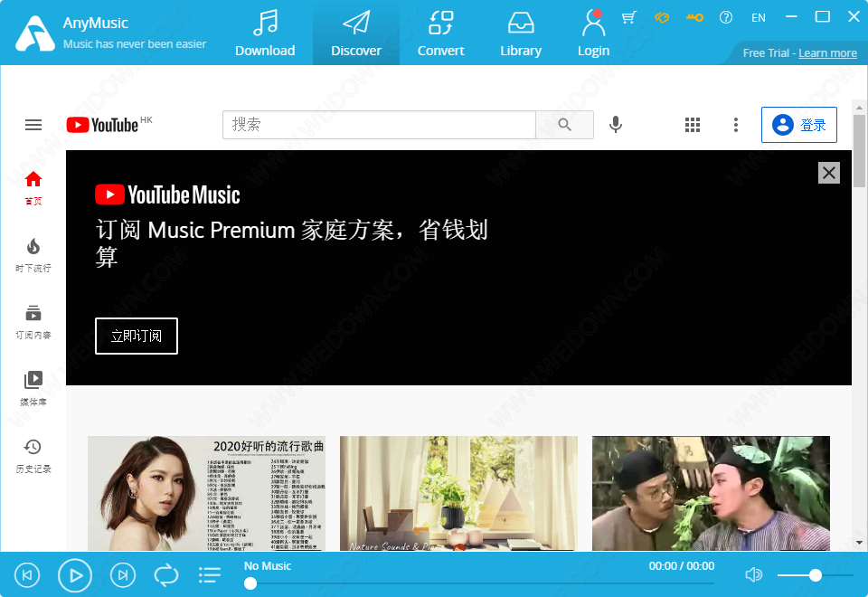Open the help question mark icon
The width and height of the screenshot is (868, 597).
(726, 18)
